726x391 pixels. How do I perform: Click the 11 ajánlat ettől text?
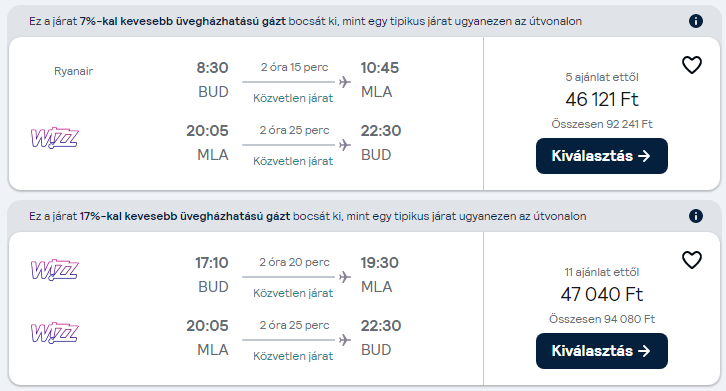[602, 272]
